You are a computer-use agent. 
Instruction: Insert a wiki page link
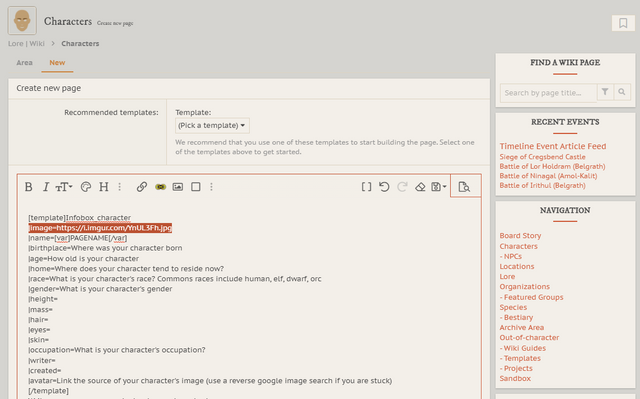[160, 187]
